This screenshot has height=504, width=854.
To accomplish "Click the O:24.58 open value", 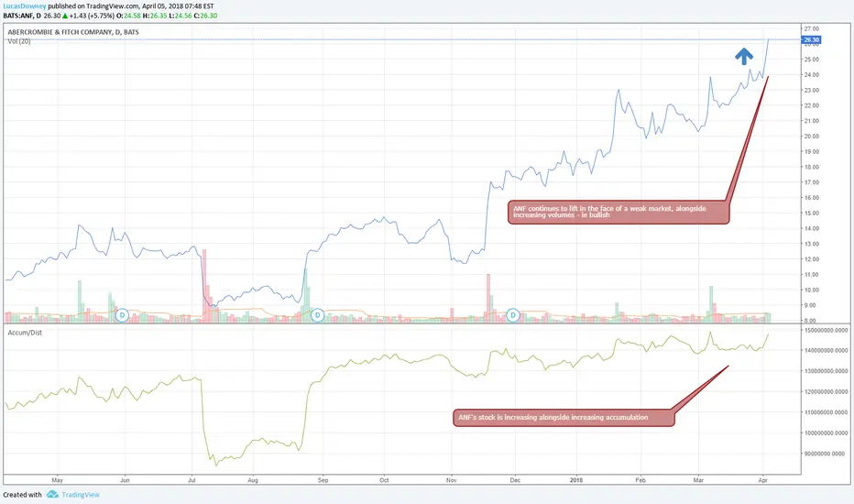I will (x=127, y=16).
